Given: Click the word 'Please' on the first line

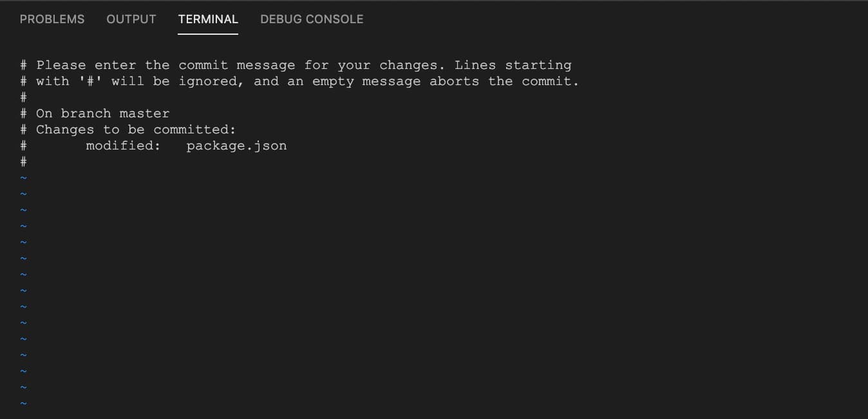Looking at the screenshot, I should (x=61, y=65).
